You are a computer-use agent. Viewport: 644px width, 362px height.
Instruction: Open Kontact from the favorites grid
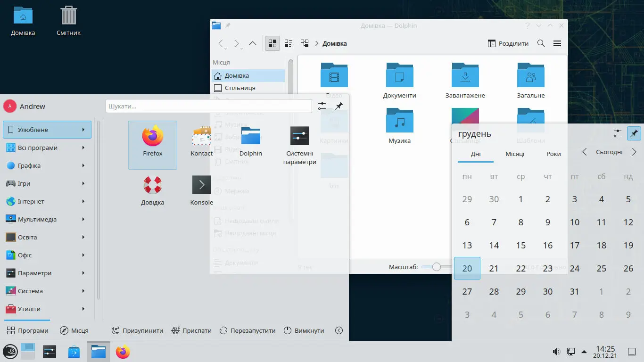click(x=202, y=141)
